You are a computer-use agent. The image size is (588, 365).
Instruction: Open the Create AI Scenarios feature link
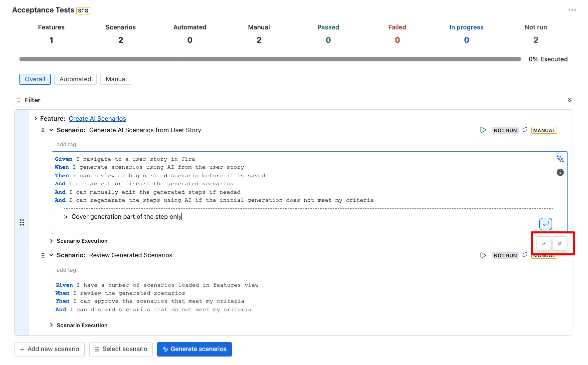tap(97, 119)
